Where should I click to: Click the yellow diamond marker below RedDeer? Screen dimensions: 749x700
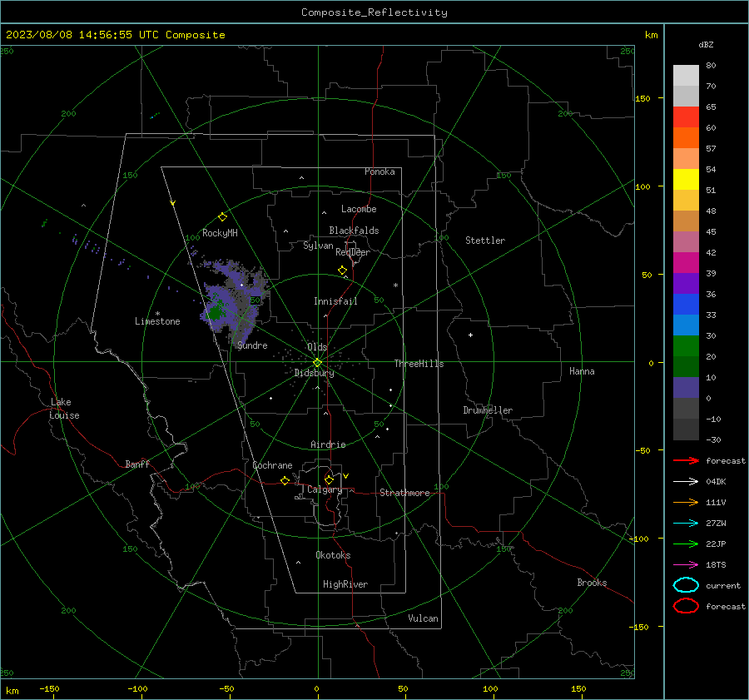point(343,271)
